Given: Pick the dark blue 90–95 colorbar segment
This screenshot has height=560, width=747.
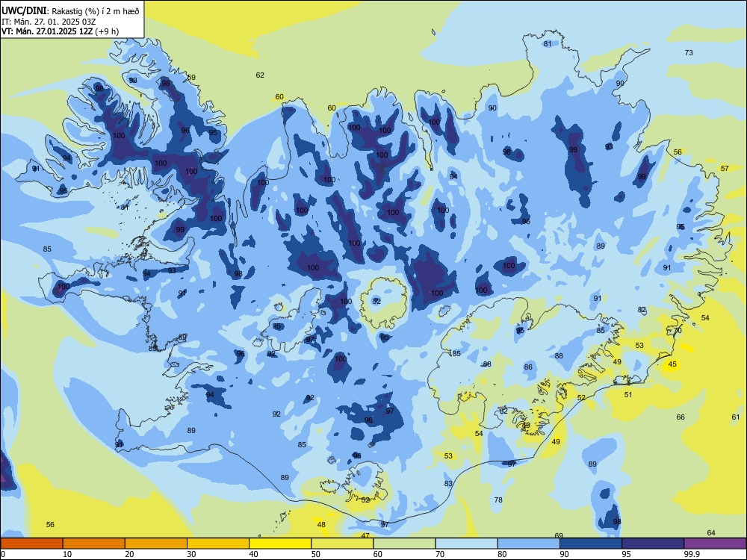Looking at the screenshot, I should (x=591, y=544).
